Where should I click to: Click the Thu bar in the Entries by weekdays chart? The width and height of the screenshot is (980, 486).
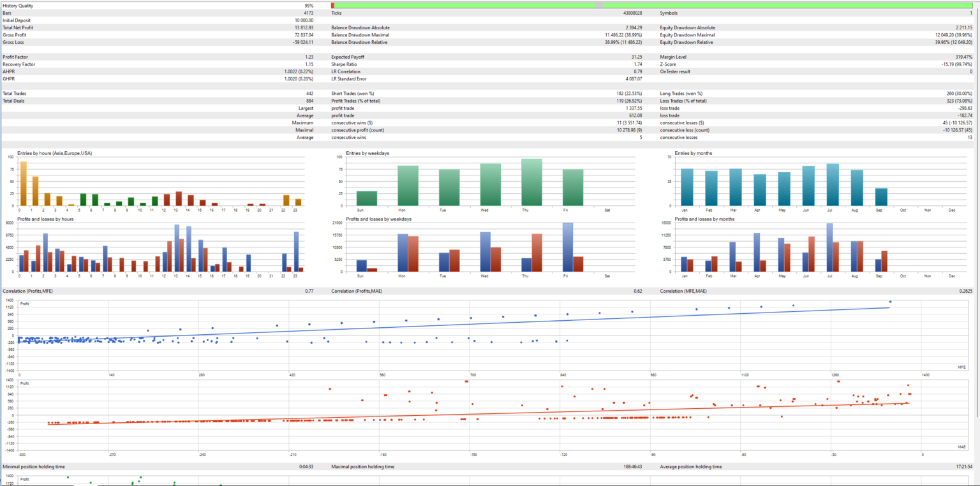pyautogui.click(x=530, y=182)
